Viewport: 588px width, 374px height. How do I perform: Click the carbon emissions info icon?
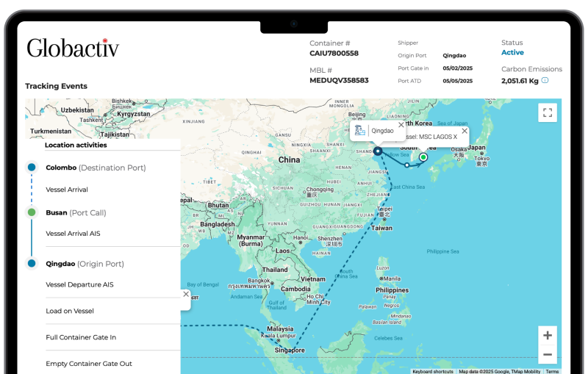[545, 80]
